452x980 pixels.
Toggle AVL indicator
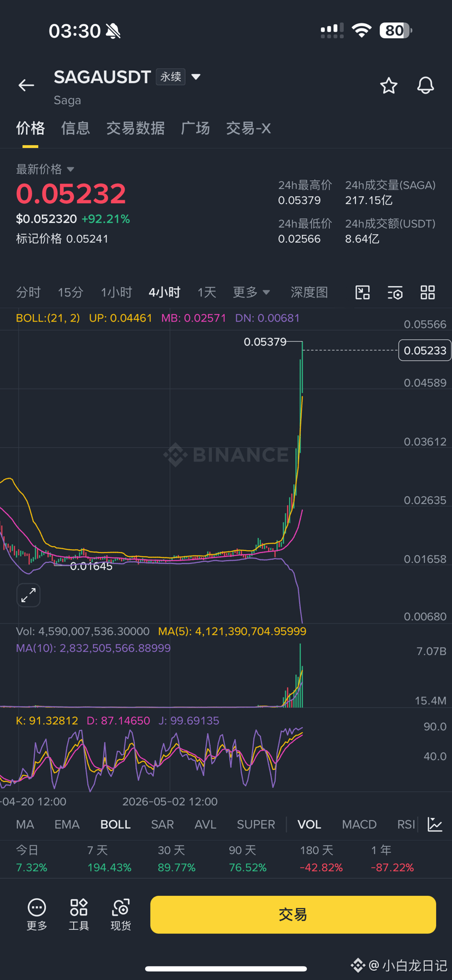(205, 824)
